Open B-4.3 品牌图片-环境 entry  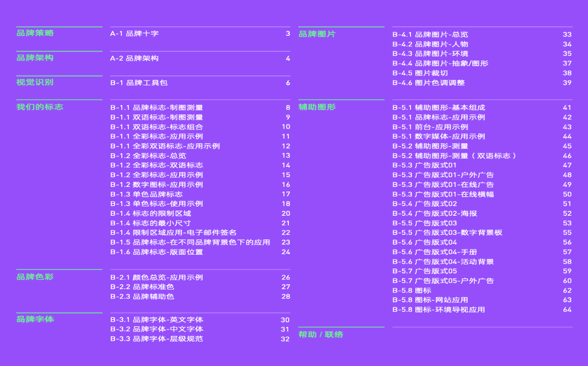pos(431,54)
